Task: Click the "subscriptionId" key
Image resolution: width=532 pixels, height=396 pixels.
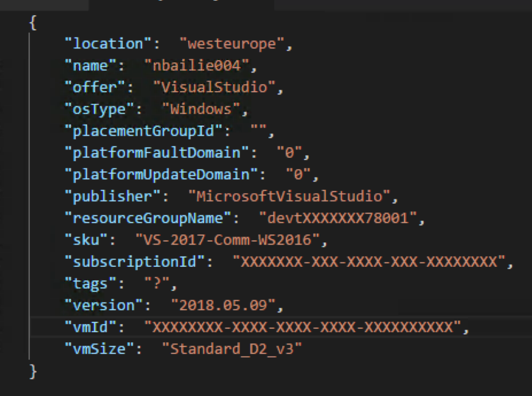Action: 134,262
